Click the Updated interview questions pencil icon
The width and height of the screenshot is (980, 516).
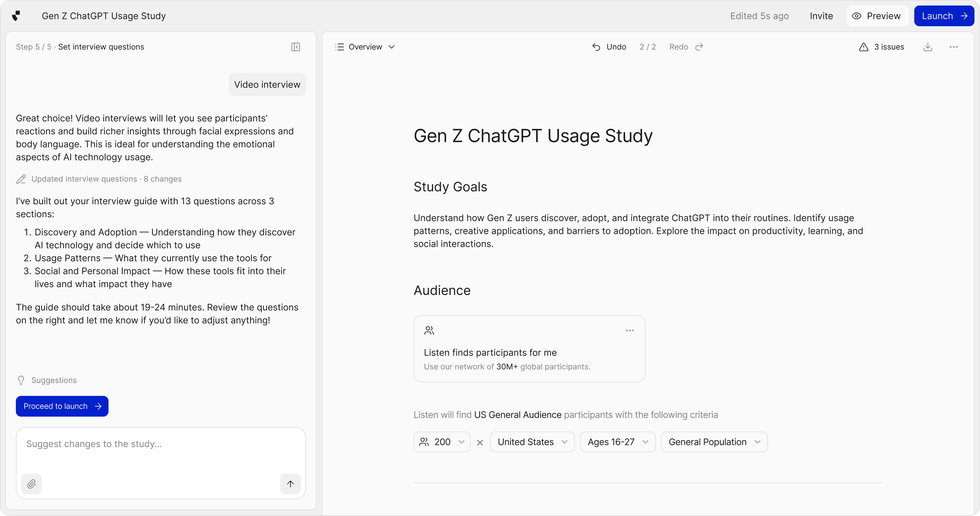pos(21,179)
